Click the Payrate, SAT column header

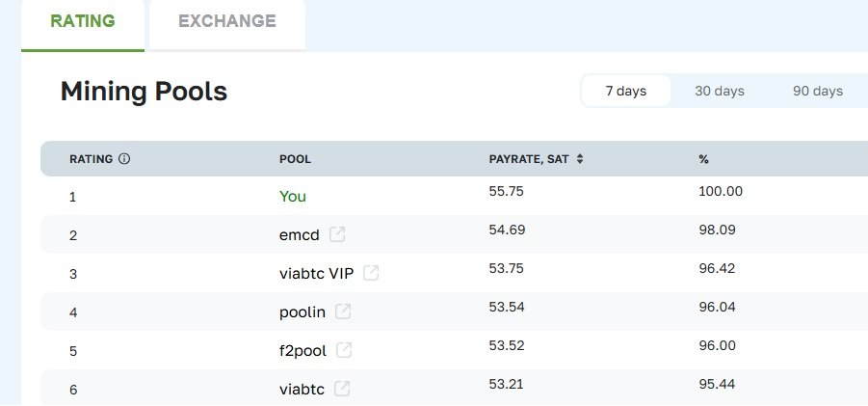529,159
